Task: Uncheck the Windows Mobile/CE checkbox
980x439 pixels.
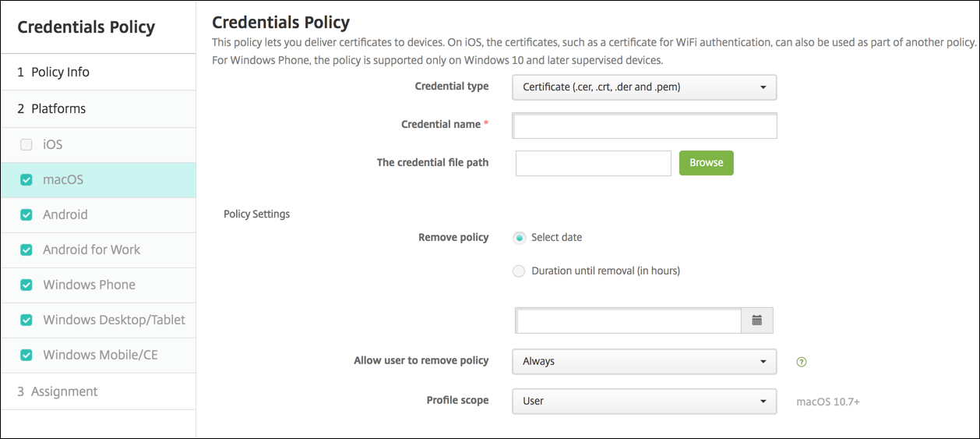Action: [26, 355]
